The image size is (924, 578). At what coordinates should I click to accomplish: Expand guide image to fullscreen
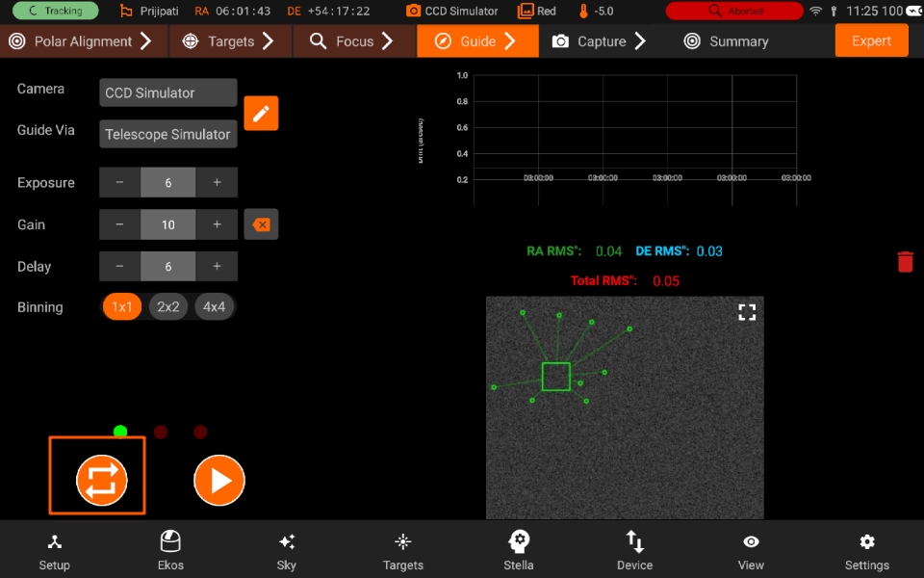(x=747, y=312)
